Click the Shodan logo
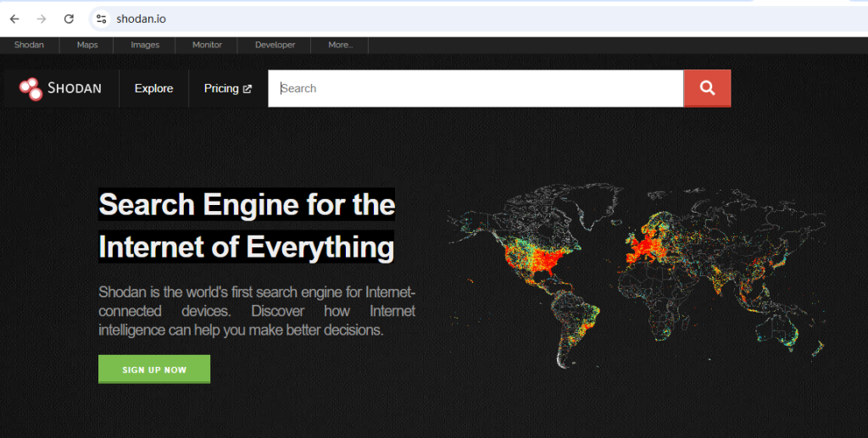Screen dimensions: 868x438 point(60,88)
